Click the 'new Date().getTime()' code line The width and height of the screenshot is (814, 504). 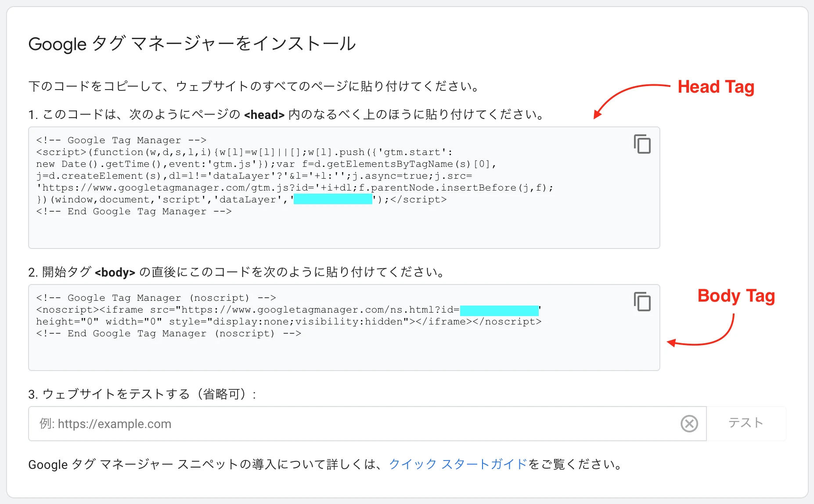266,164
